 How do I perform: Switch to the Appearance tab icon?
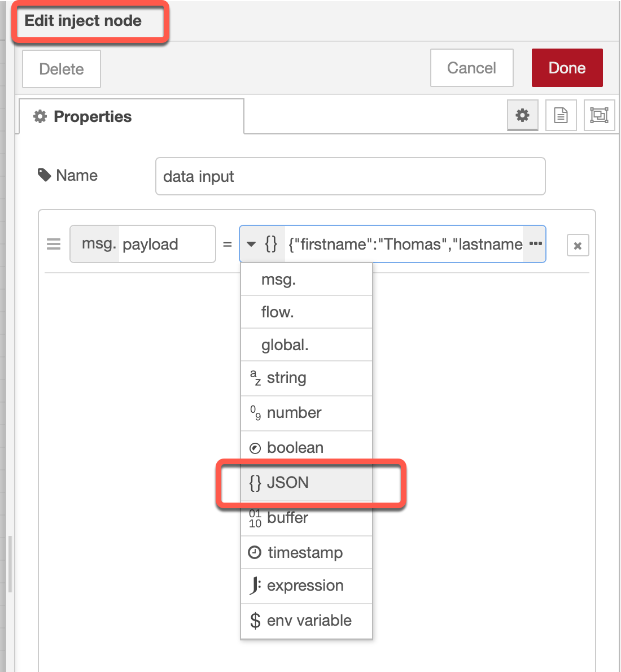tap(599, 115)
